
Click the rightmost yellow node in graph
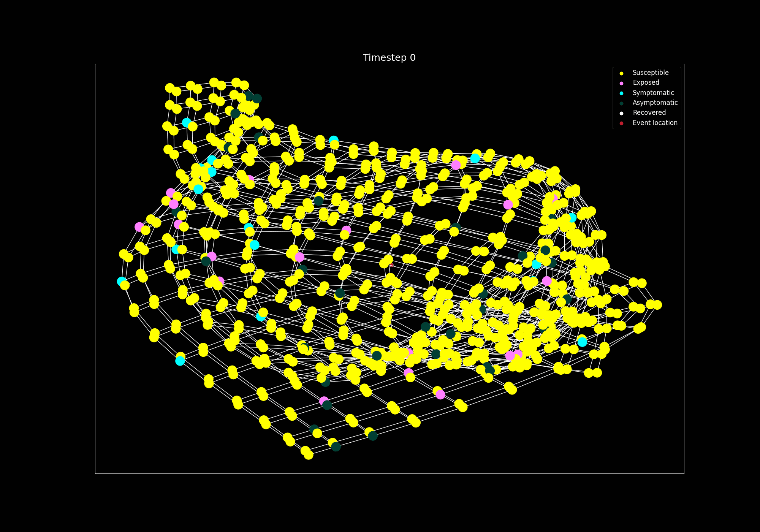click(657, 305)
